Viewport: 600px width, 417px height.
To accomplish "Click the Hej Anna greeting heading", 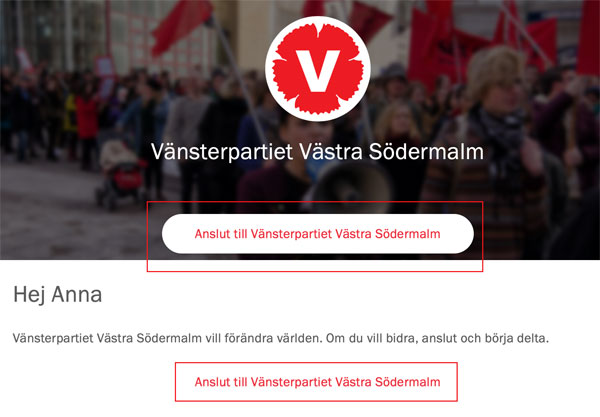I will [x=58, y=295].
